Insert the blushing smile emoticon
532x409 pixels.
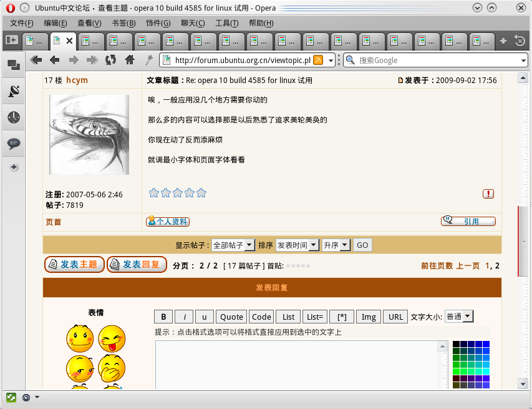tap(80, 338)
